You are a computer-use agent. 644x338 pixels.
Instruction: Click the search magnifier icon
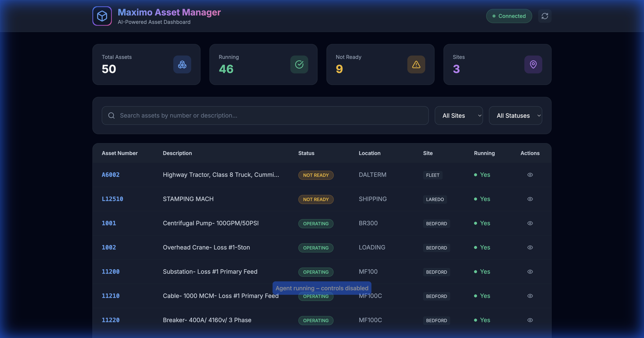(111, 116)
